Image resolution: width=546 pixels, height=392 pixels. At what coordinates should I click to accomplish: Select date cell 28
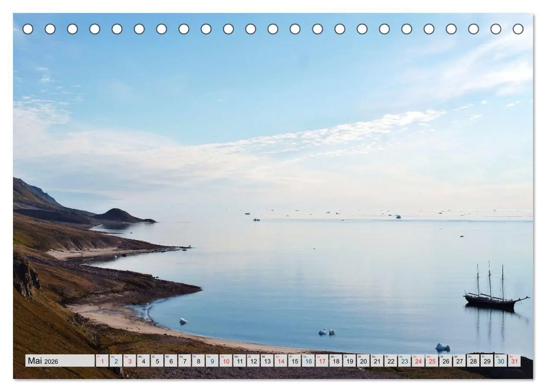click(473, 361)
